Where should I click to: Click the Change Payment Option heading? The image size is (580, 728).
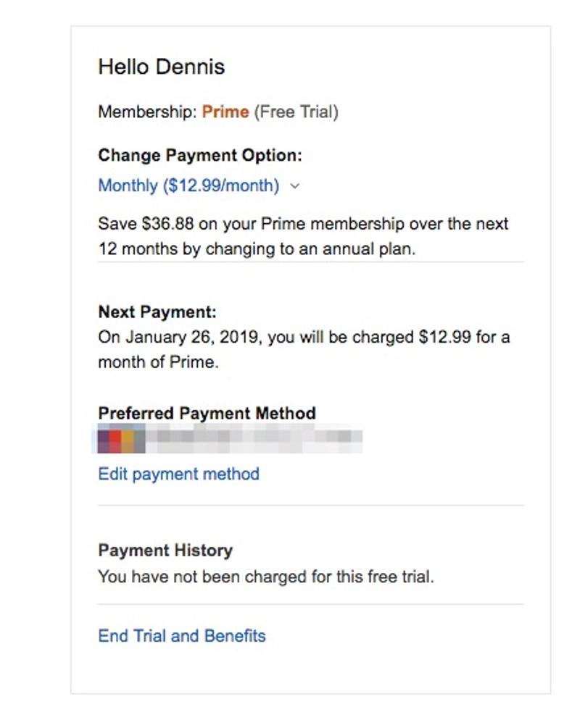pyautogui.click(x=200, y=155)
